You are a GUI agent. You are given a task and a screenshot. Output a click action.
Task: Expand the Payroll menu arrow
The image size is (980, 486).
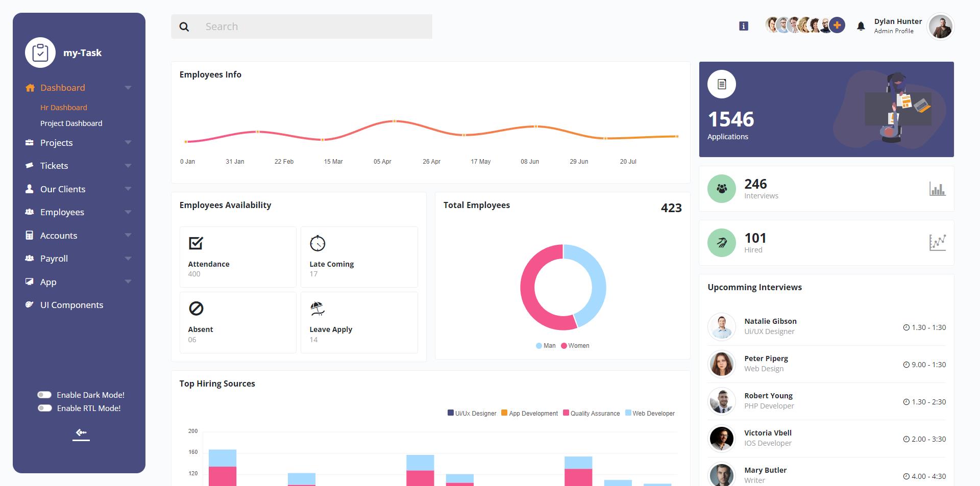tap(128, 259)
